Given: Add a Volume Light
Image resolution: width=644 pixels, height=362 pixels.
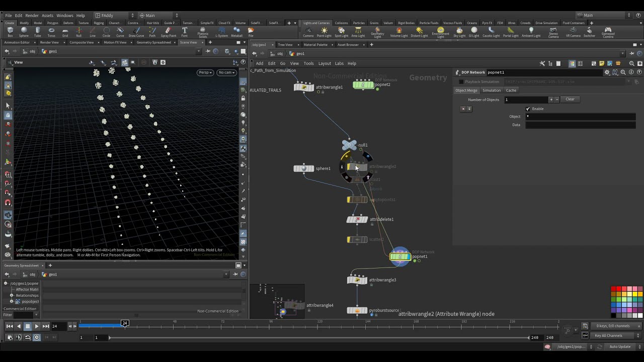Looking at the screenshot, I should (x=399, y=32).
